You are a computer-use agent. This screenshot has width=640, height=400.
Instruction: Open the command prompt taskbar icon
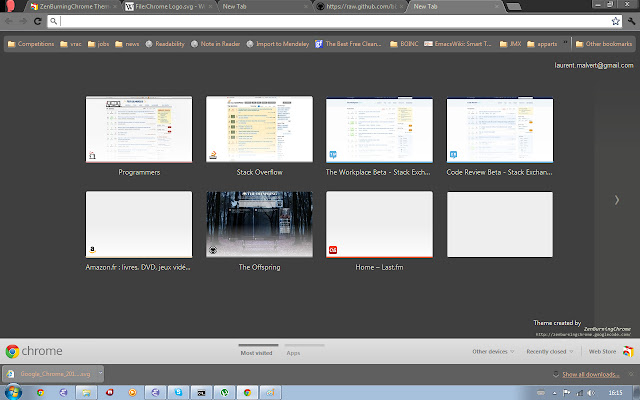pyautogui.click(x=201, y=393)
